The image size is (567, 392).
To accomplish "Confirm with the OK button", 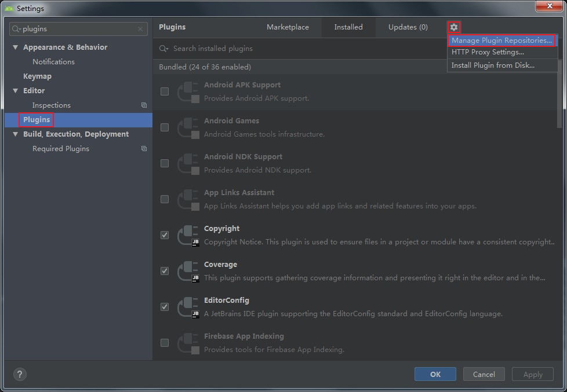I will pos(435,374).
